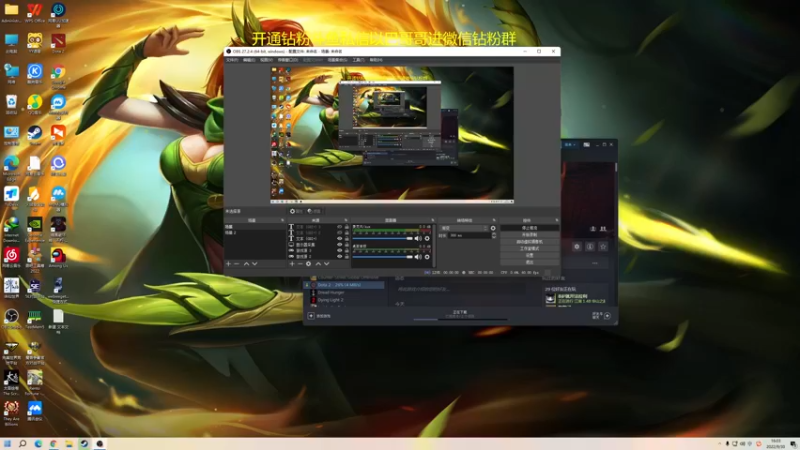Click 停止推流 button in Controls
Image resolution: width=800 pixels, height=450 pixels.
530,228
